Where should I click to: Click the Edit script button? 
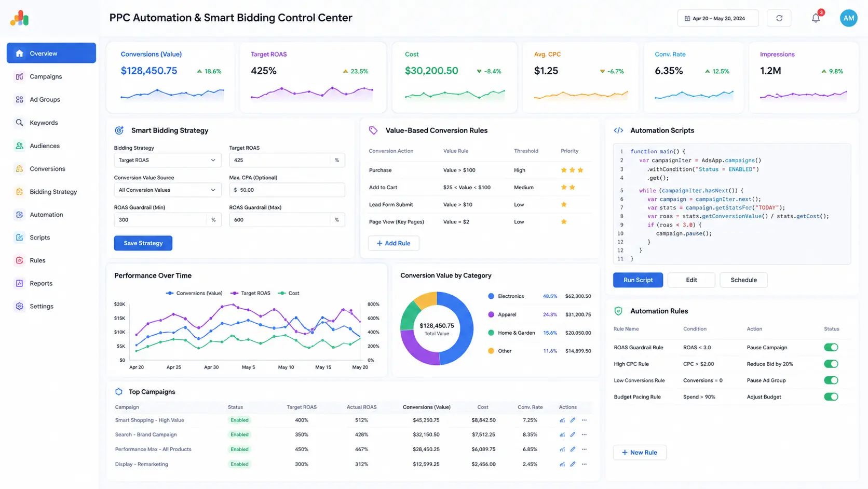tap(691, 280)
